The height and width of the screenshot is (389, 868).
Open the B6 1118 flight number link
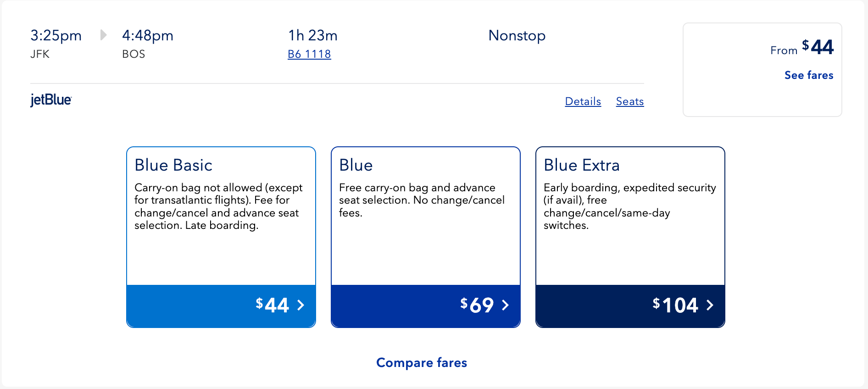click(309, 54)
